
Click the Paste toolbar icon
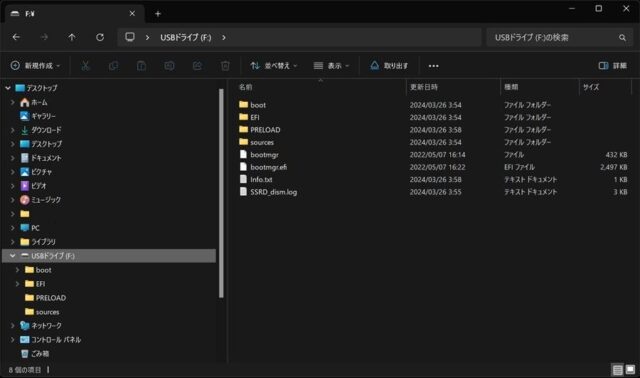(141, 66)
